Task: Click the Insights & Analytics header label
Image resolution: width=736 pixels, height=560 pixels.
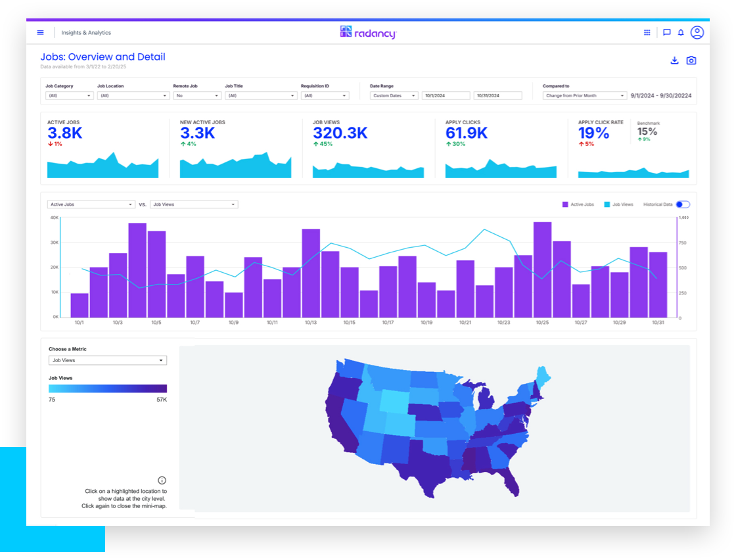Action: tap(86, 32)
